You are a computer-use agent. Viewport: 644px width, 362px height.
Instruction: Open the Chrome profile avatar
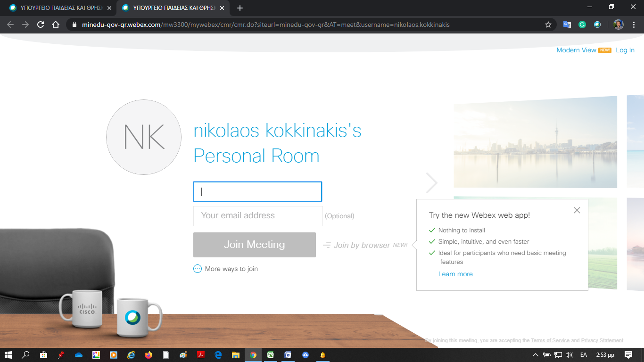pos(619,25)
